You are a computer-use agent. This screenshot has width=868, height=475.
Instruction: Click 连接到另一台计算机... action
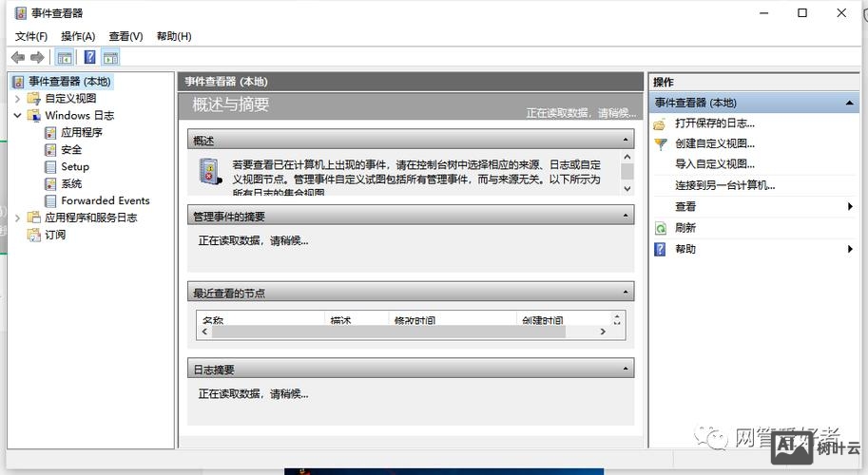point(725,185)
